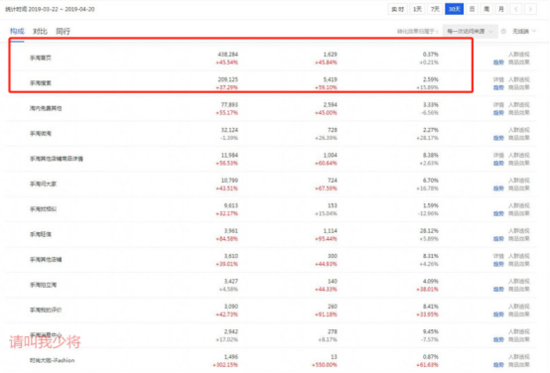Select 1天 time range
This screenshot has height=373, width=550.
417,9
